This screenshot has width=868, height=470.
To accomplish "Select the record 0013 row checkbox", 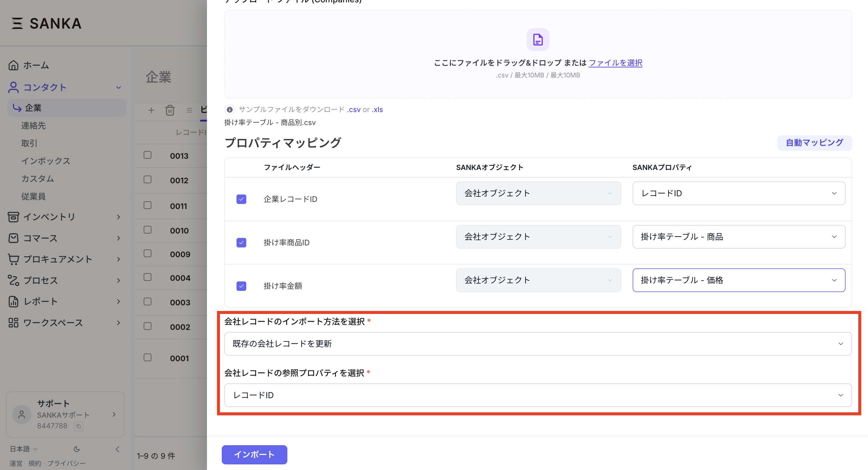I will pos(148,155).
